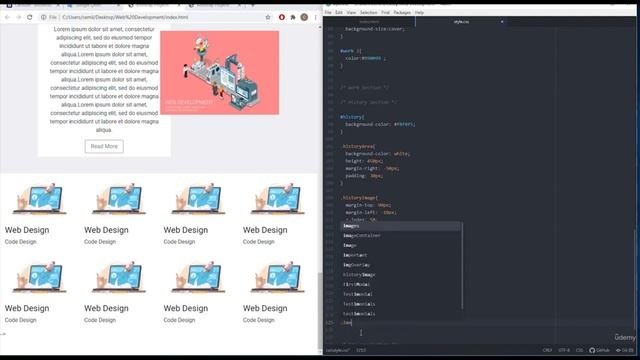Choose the historyImage autocomplete suggestion
Image resolution: width=640 pixels, height=360 pixels.
(x=401, y=275)
